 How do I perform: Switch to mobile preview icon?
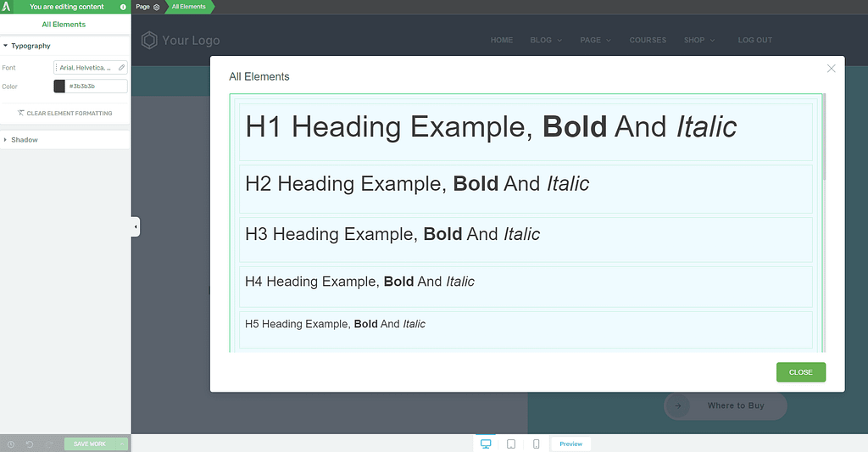(536, 444)
